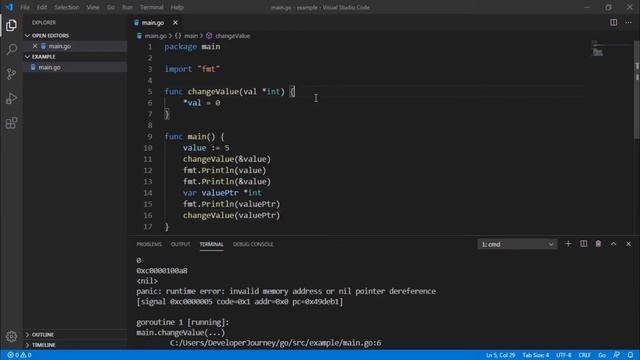Screen dimensions: 640x360
Task: Click the main.go:6 path in terminal output
Action: (276, 343)
